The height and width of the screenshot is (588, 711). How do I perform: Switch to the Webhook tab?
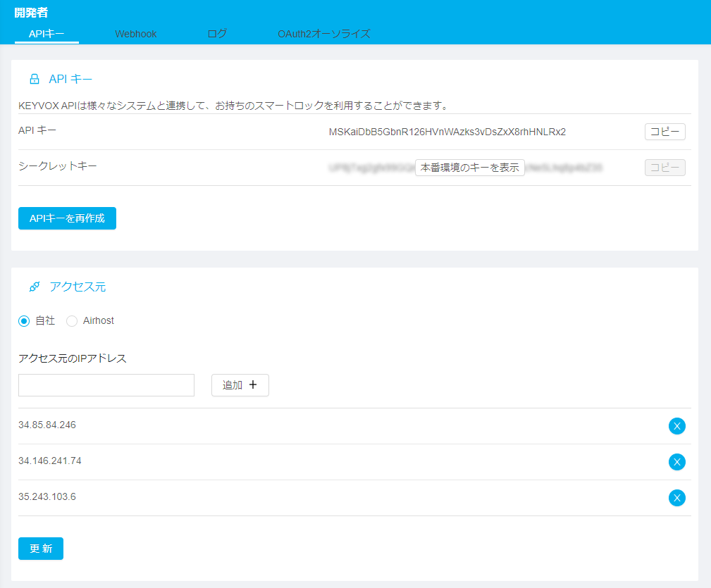136,34
